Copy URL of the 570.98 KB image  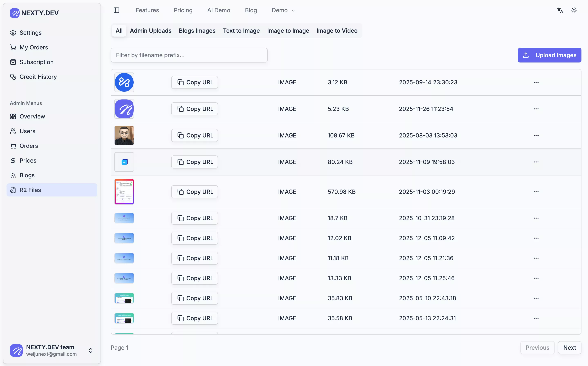[x=195, y=192]
